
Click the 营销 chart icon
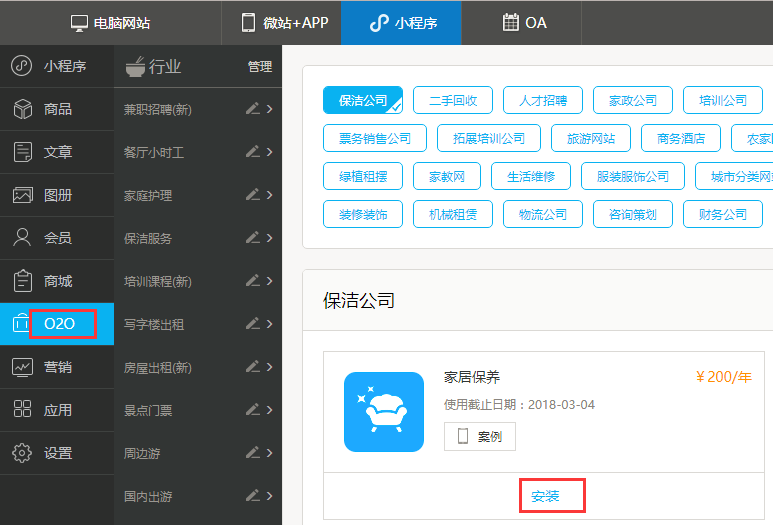tap(22, 367)
